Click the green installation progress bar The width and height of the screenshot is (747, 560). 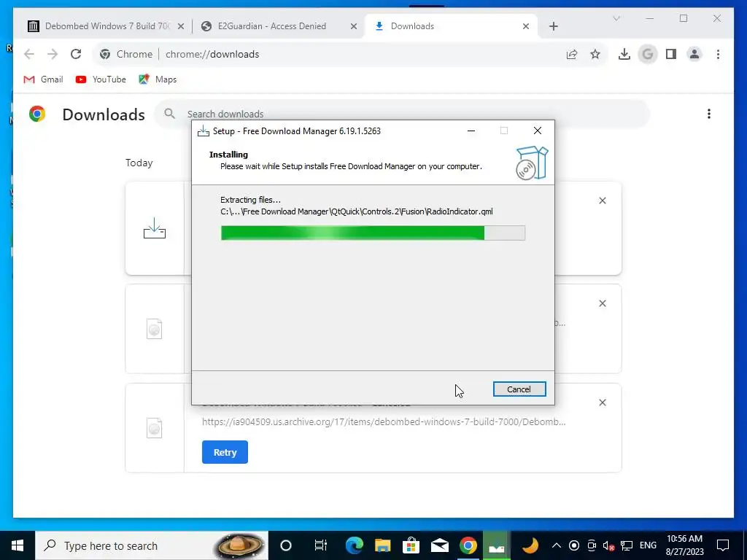coord(373,233)
